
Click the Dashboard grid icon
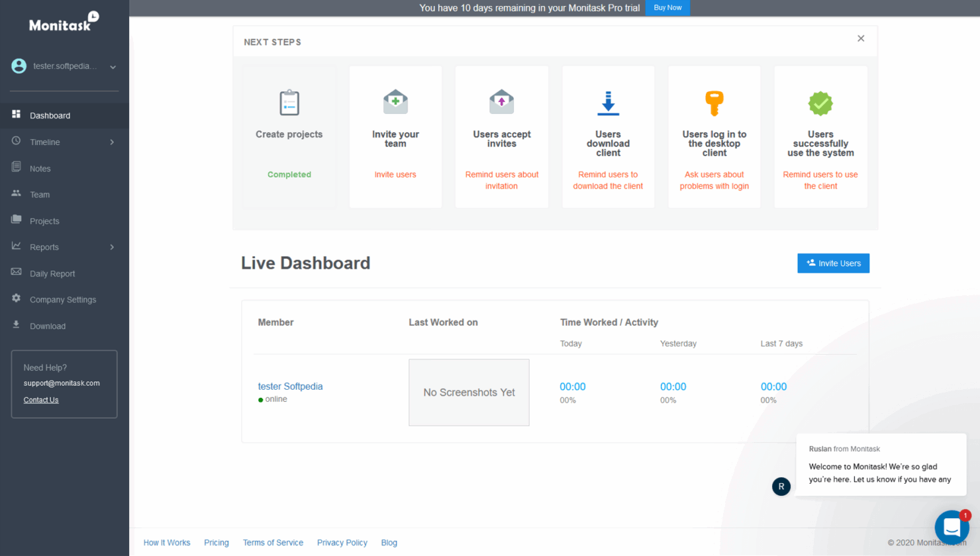click(17, 115)
